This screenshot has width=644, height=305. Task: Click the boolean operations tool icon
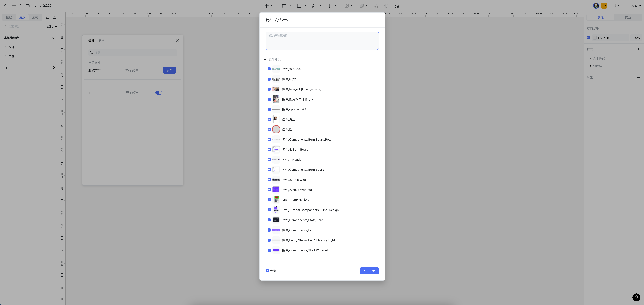362,6
